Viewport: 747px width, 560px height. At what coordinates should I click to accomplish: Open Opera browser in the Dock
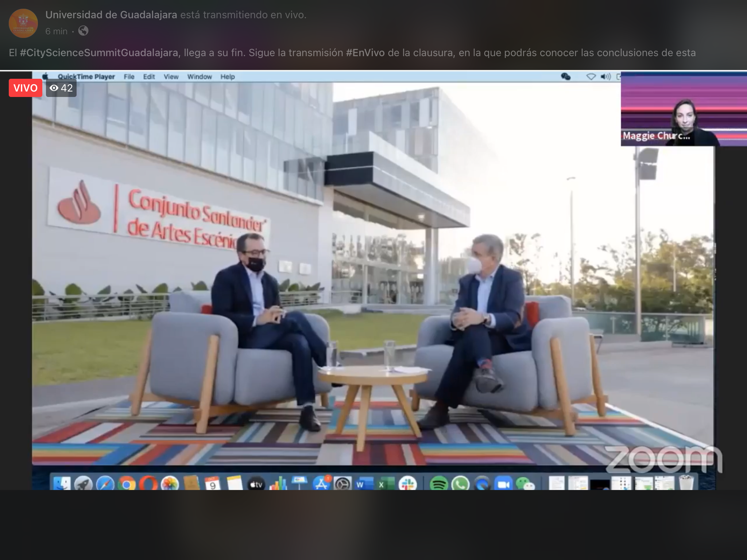pyautogui.click(x=148, y=483)
